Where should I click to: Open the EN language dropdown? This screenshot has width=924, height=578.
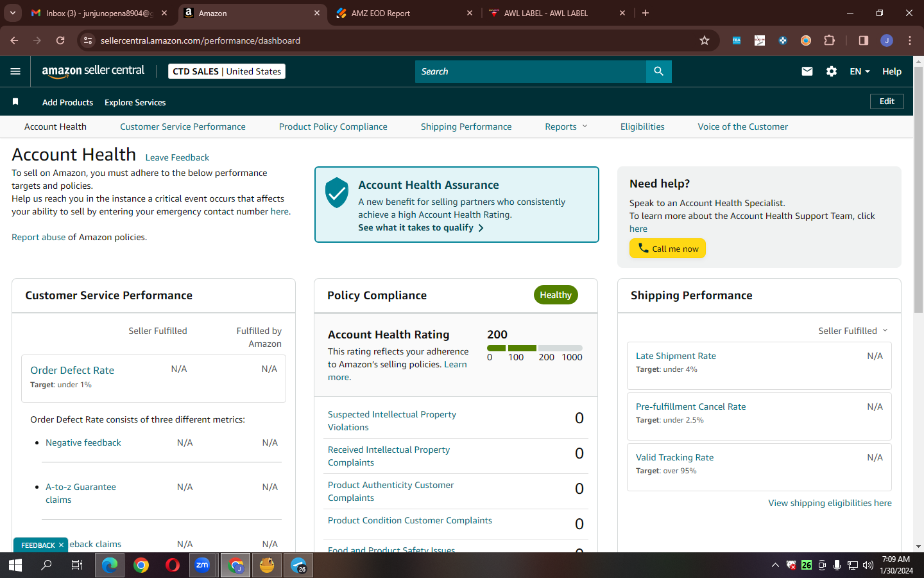click(x=859, y=71)
